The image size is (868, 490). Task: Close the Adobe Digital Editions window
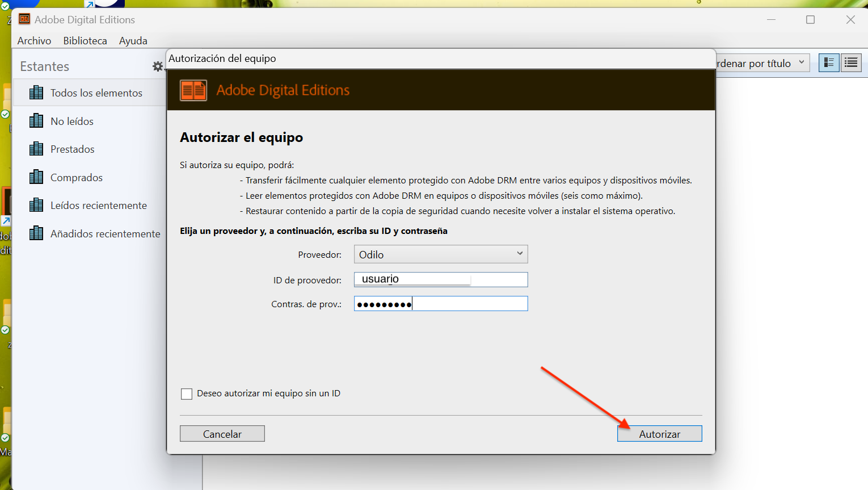click(850, 19)
